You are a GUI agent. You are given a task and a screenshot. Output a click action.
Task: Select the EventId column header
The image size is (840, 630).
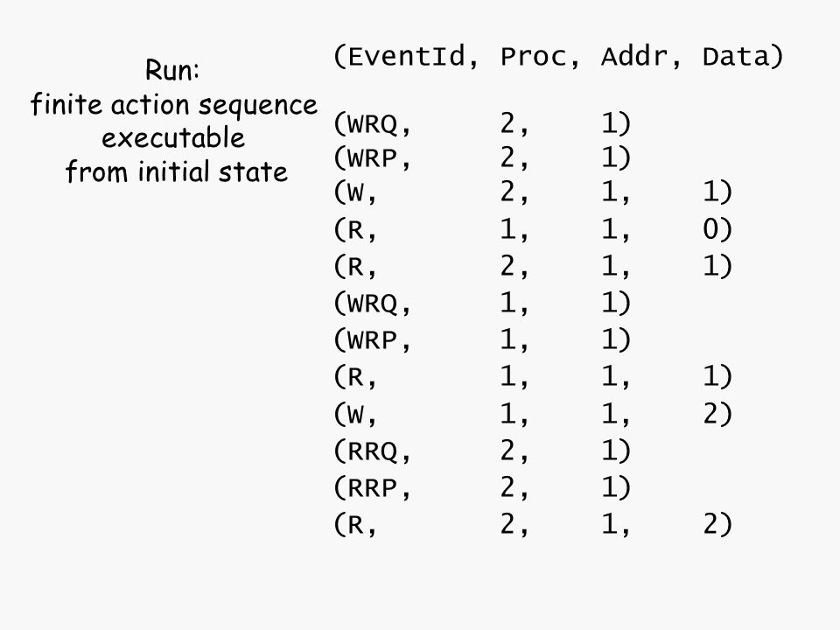click(405, 57)
